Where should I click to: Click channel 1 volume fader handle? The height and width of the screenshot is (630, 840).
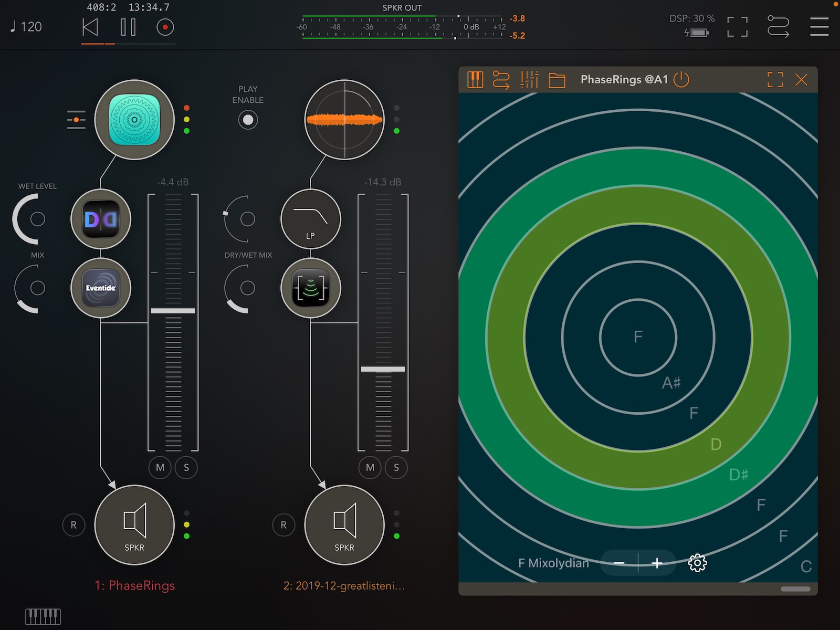(x=173, y=311)
